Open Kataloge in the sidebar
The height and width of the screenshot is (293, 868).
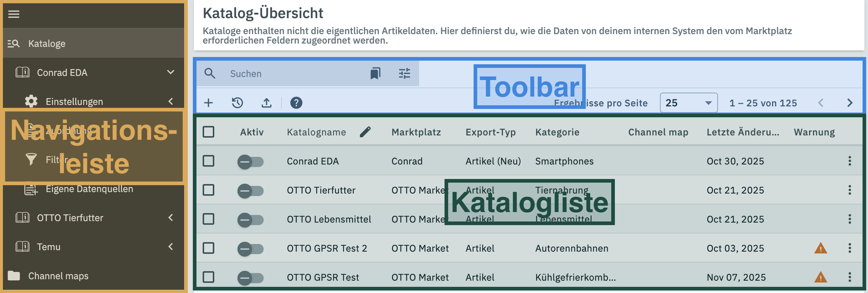point(93,43)
